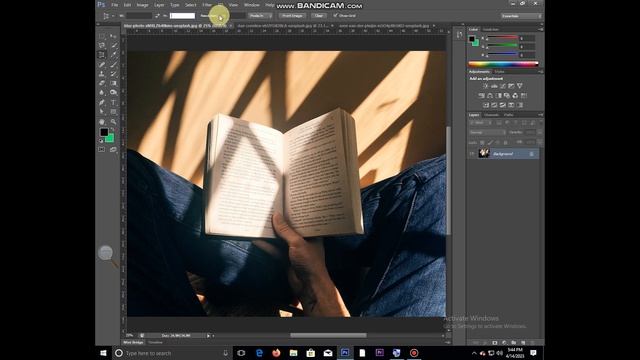Turn layer filtering on or off
Viewport: 640px width, 360px height.
[541, 122]
